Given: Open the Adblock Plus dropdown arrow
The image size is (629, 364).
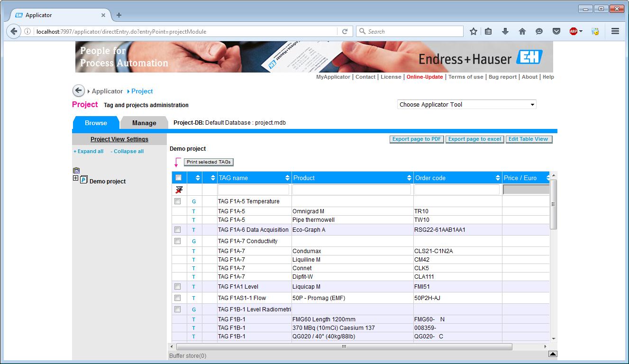Looking at the screenshot, I should coord(581,31).
